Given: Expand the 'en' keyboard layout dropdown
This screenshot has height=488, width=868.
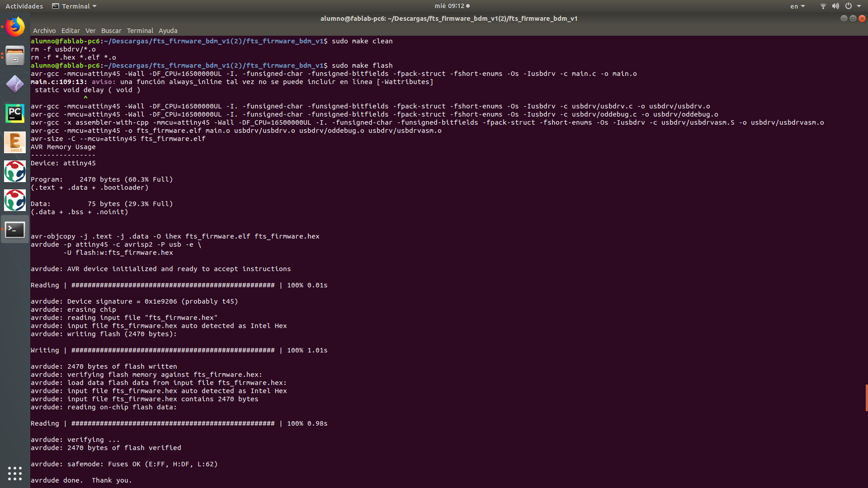Looking at the screenshot, I should 797,6.
